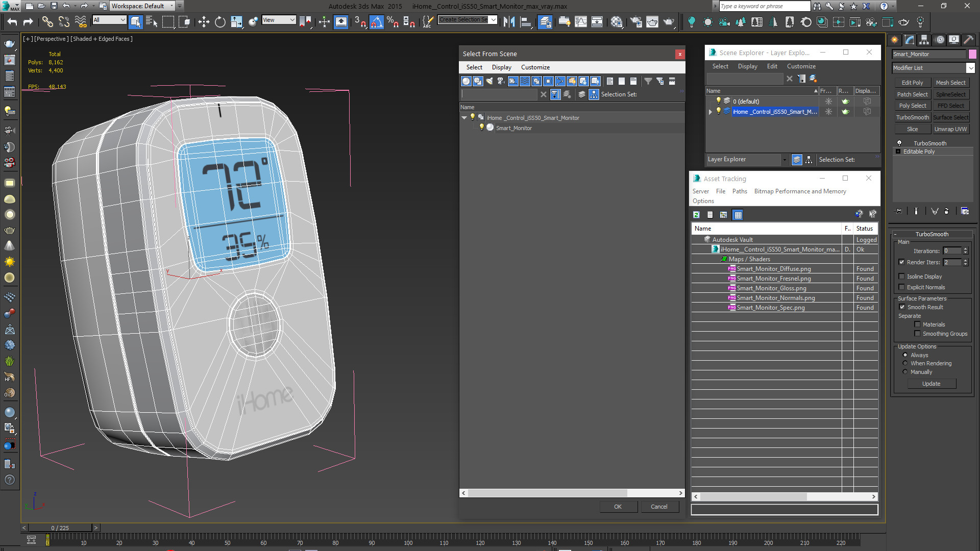Viewport: 980px width, 551px height.
Task: Click Refresh icon in Asset Tracking
Action: coord(696,215)
